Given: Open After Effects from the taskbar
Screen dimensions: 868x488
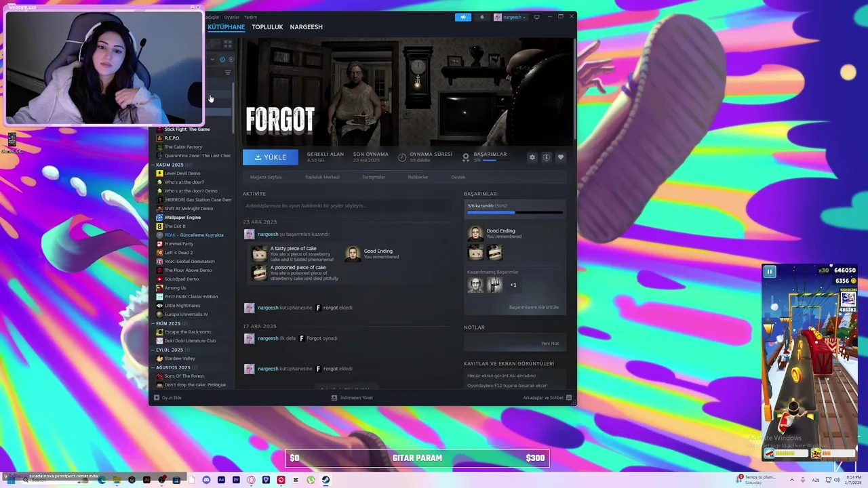Looking at the screenshot, I should point(221,480).
